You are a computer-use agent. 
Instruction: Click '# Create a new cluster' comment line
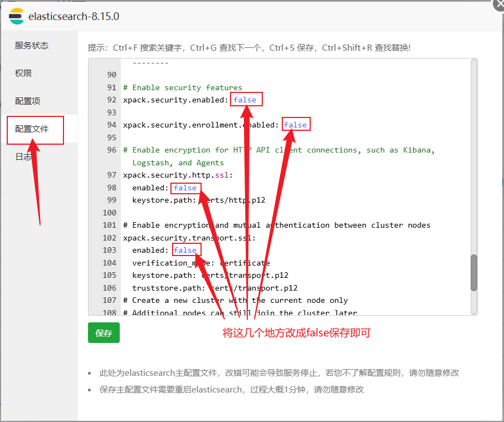[x=235, y=301]
